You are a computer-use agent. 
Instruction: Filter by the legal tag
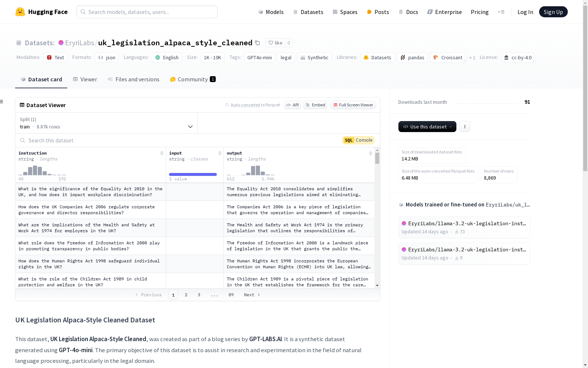point(286,57)
